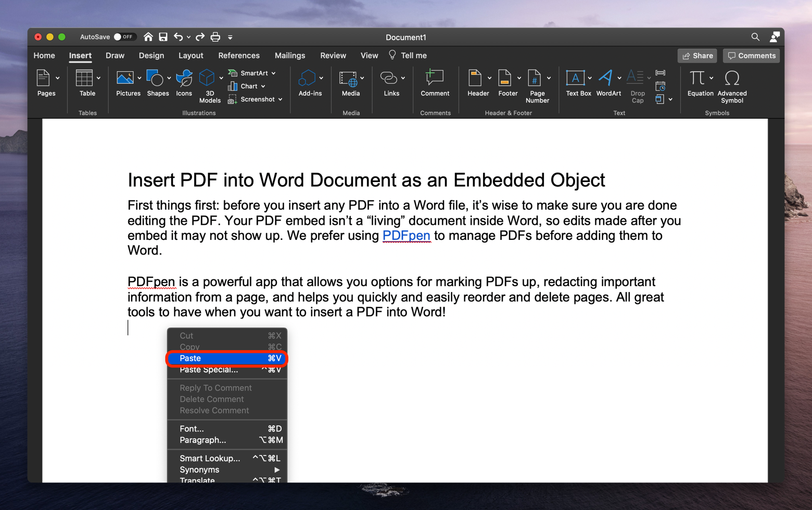The image size is (812, 510).
Task: Expand the SmartArt dropdown
Action: click(x=274, y=73)
